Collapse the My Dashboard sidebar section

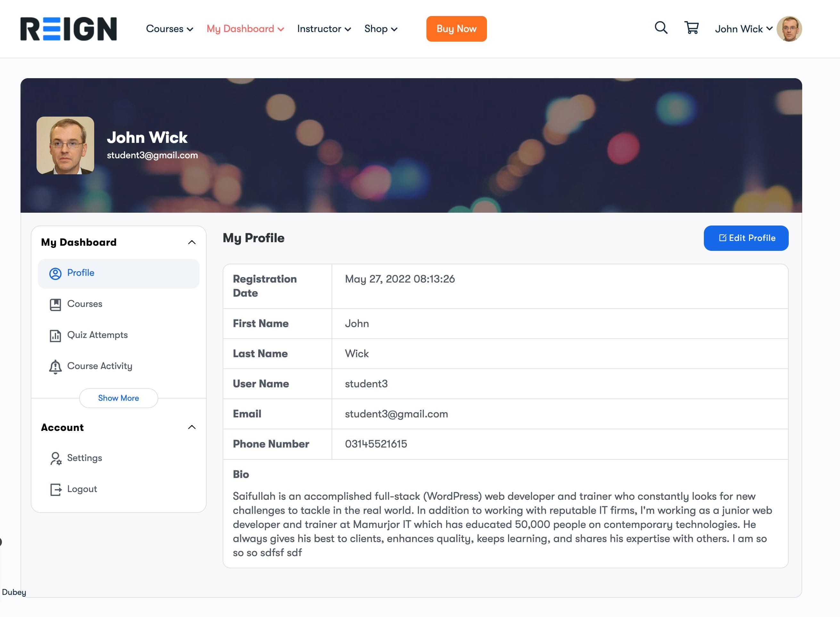pyautogui.click(x=192, y=243)
